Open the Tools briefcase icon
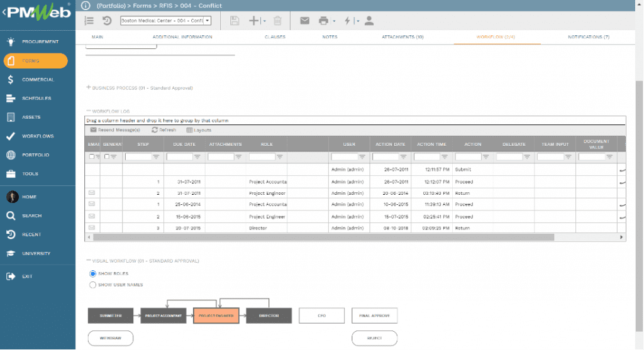This screenshot has height=350, width=644. click(x=11, y=173)
